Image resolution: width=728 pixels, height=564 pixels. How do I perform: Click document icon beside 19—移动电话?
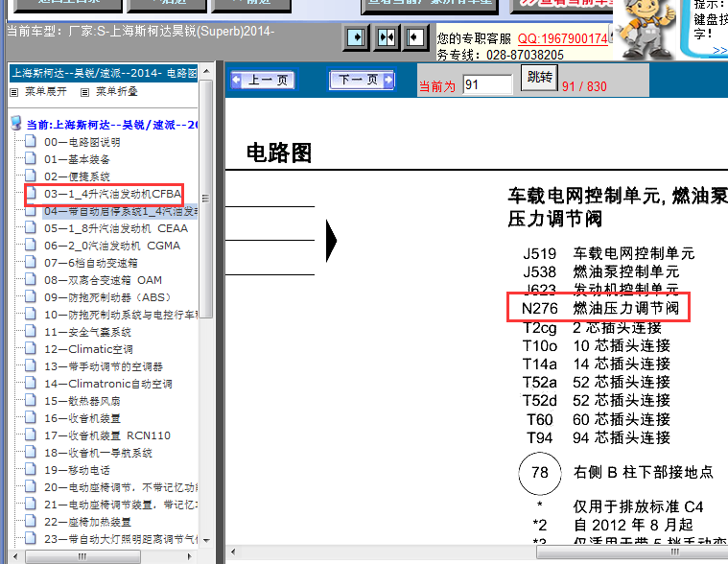31,469
